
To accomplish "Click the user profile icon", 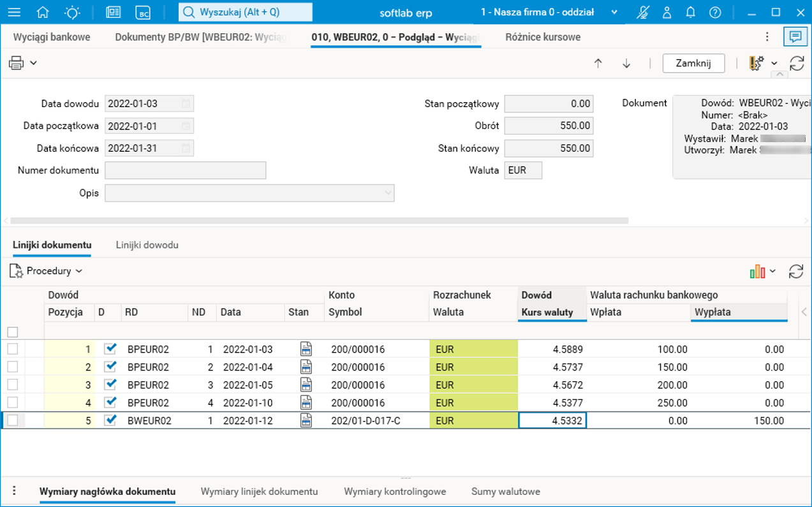I will (x=667, y=12).
